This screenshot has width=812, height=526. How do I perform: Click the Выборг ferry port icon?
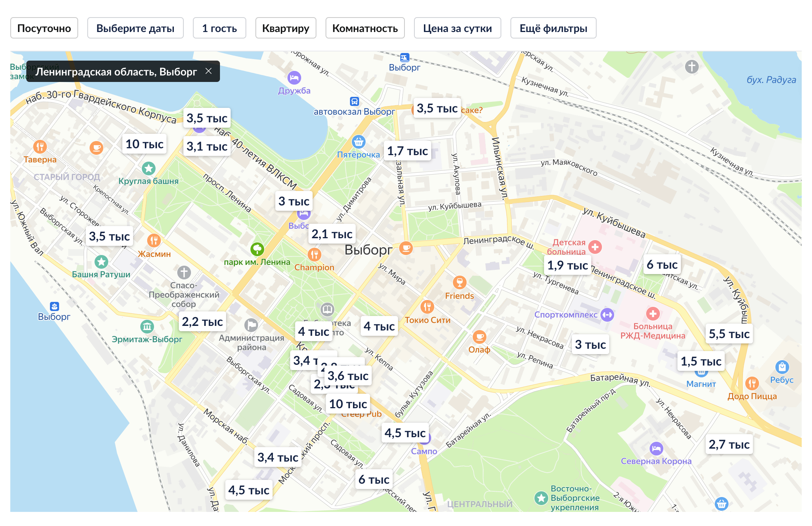55,306
